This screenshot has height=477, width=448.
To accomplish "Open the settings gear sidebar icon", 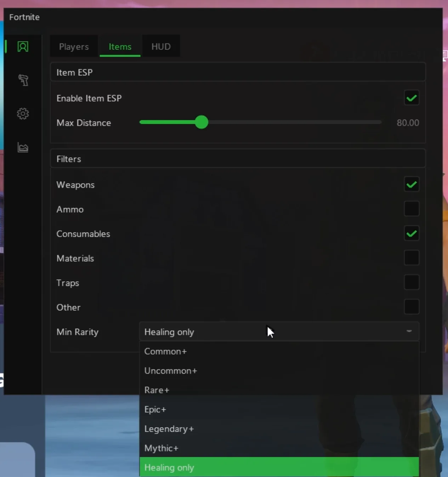I will point(23,114).
